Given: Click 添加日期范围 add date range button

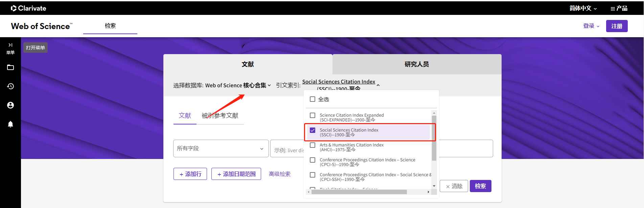Looking at the screenshot, I should (x=236, y=174).
